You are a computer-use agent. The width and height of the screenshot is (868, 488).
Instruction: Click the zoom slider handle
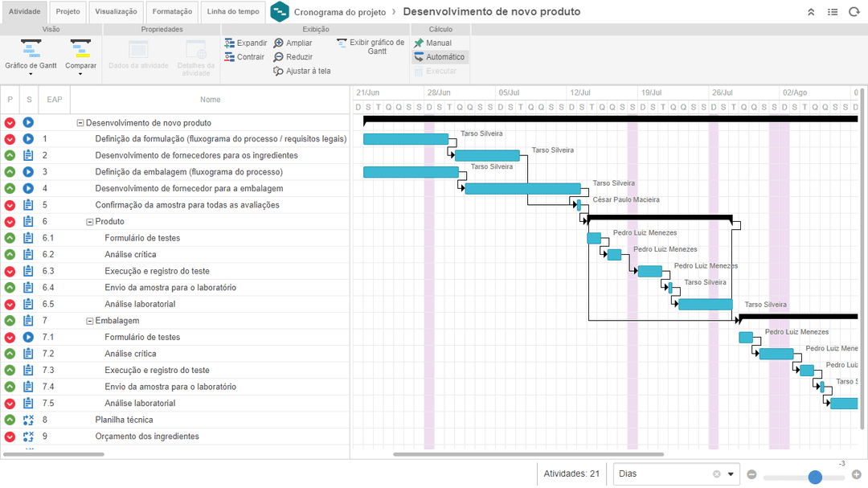[x=815, y=477]
